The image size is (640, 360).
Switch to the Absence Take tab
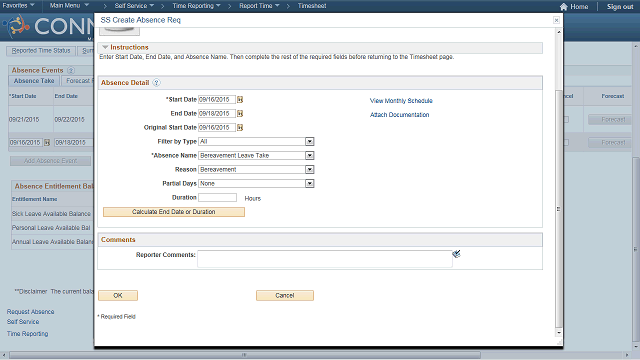[34, 81]
